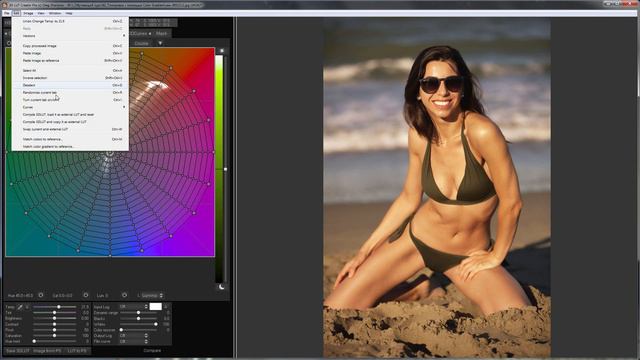640x360 pixels.
Task: Click the center point of the color grid
Action: pos(110,153)
